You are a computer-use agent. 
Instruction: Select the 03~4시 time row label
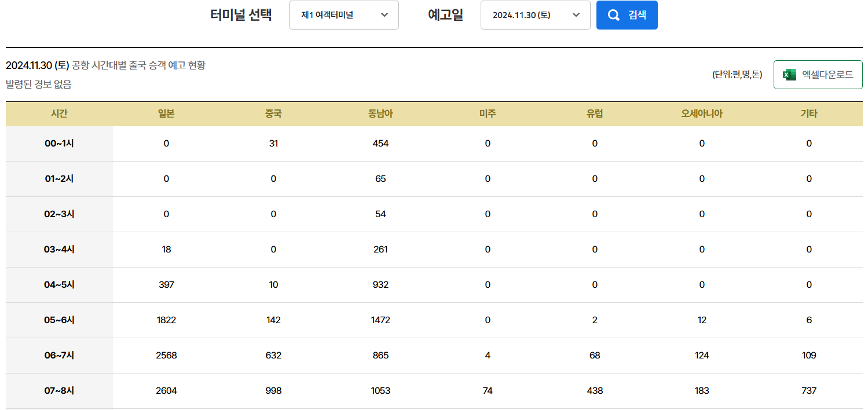(59, 250)
